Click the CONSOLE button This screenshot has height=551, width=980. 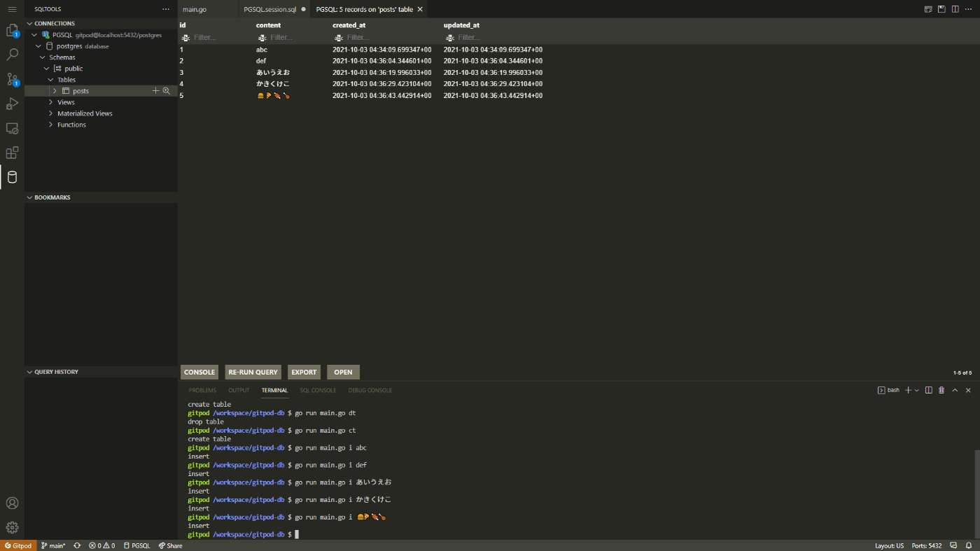(199, 372)
